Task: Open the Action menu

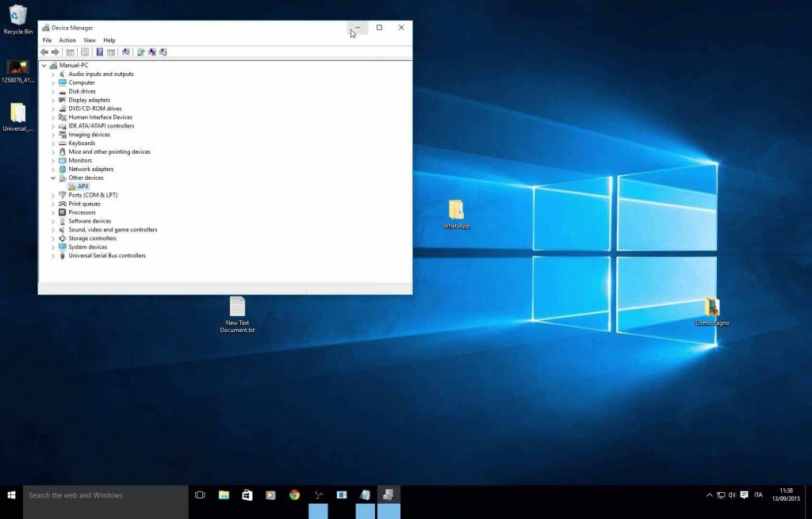Action: point(67,40)
